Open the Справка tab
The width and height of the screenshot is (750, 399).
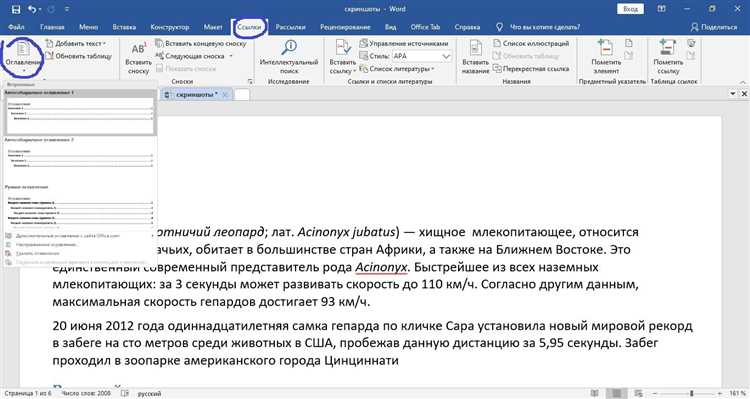(x=467, y=27)
